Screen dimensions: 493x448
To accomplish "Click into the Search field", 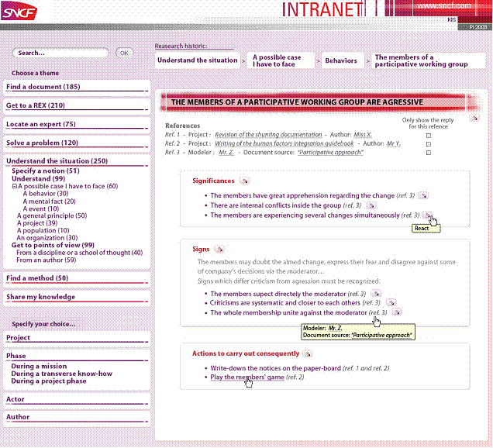I will 60,53.
